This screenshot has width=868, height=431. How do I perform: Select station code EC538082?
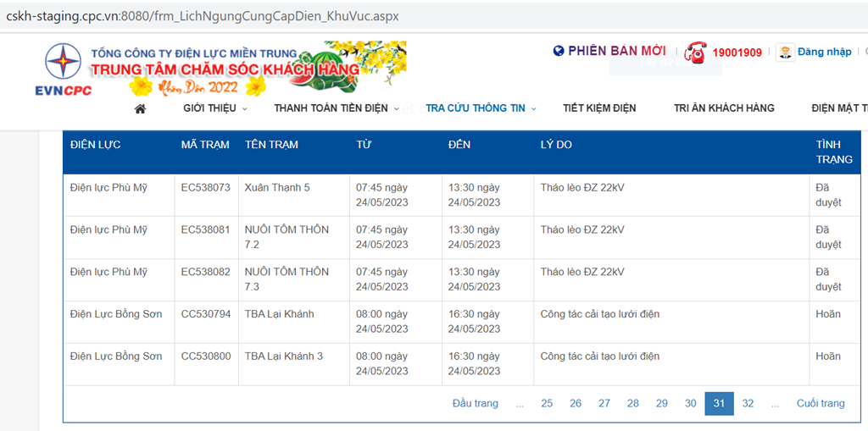[205, 272]
